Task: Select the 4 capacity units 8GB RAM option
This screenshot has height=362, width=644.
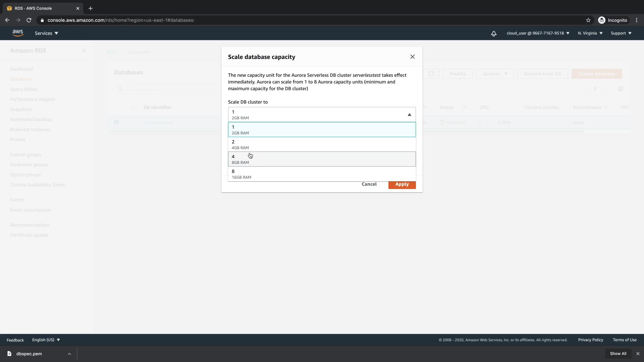Action: pos(321,159)
